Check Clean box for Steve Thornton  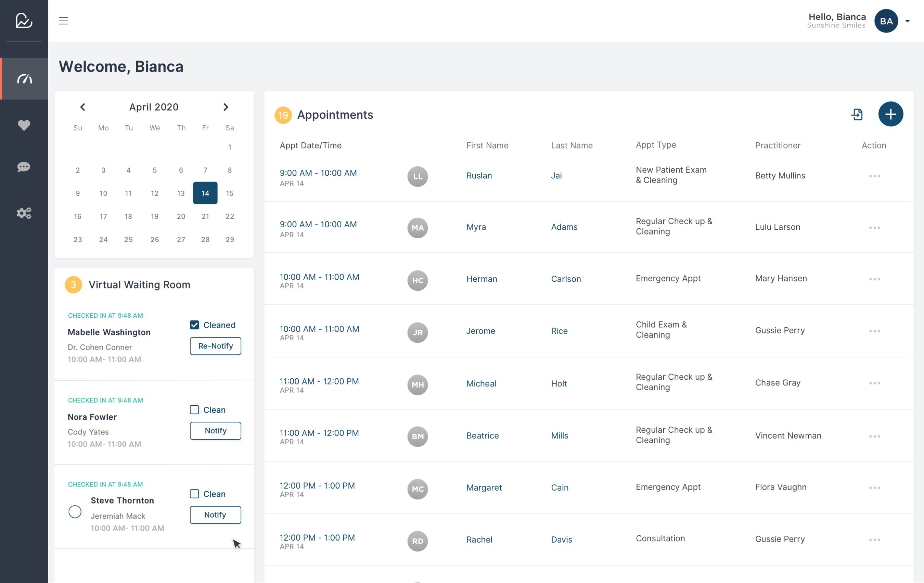coord(194,494)
